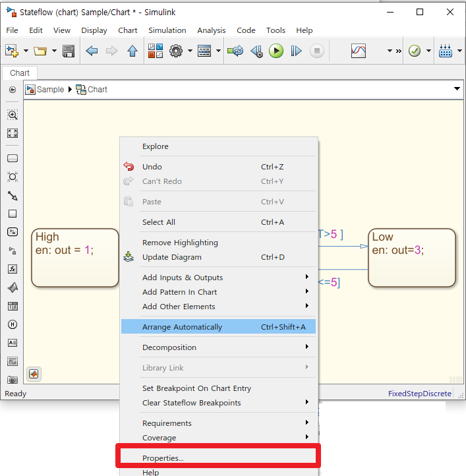Expand the breadcrumb bar dropdown arrow
466x476 pixels.
(x=457, y=88)
